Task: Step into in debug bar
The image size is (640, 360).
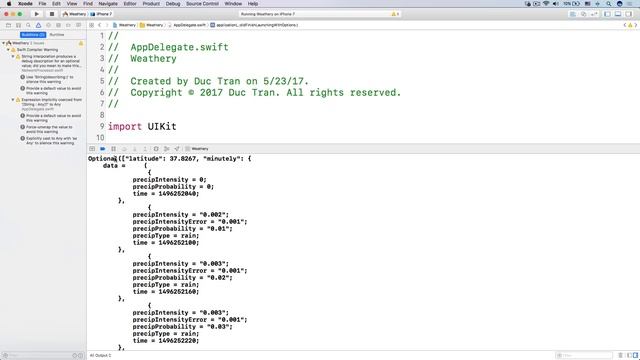Action: coord(135,149)
